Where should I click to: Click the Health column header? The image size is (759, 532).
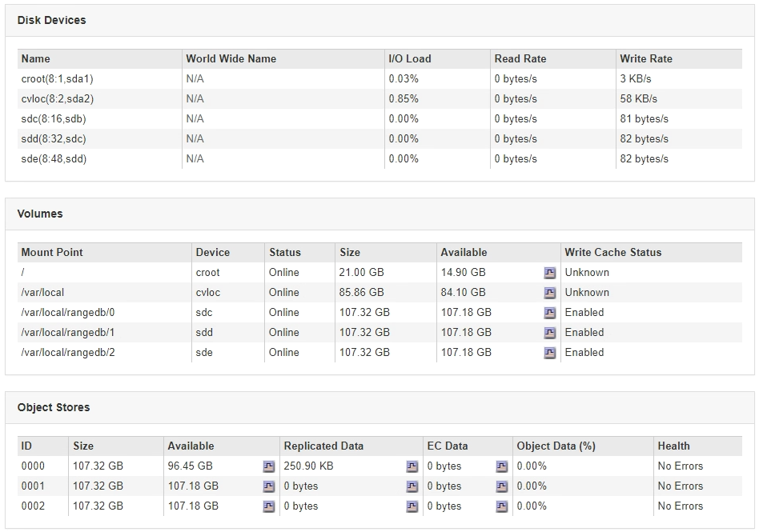[x=673, y=446]
